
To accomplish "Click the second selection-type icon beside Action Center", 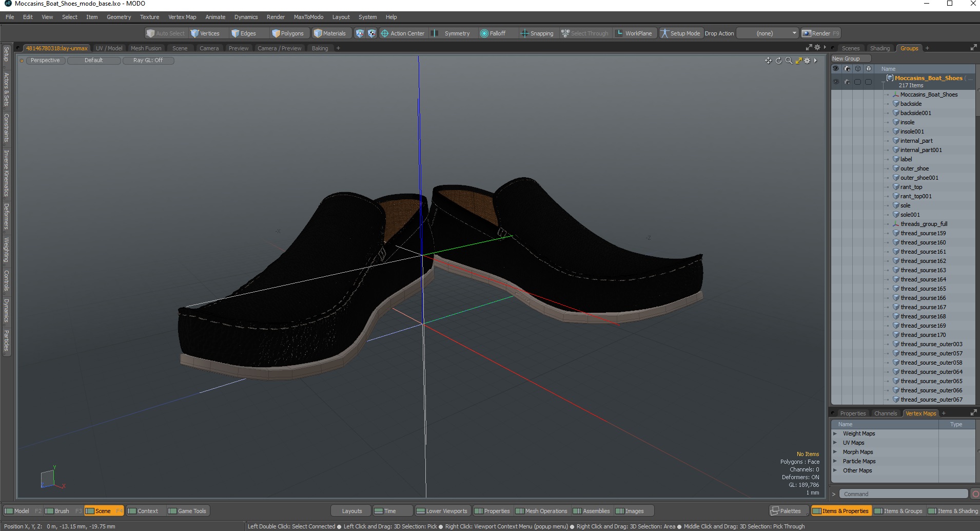I will click(x=371, y=33).
